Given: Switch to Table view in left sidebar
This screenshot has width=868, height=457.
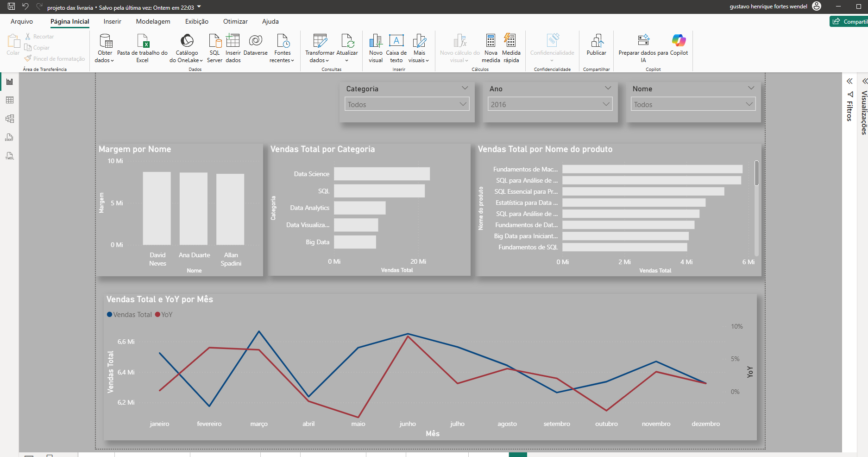Looking at the screenshot, I should coord(10,100).
